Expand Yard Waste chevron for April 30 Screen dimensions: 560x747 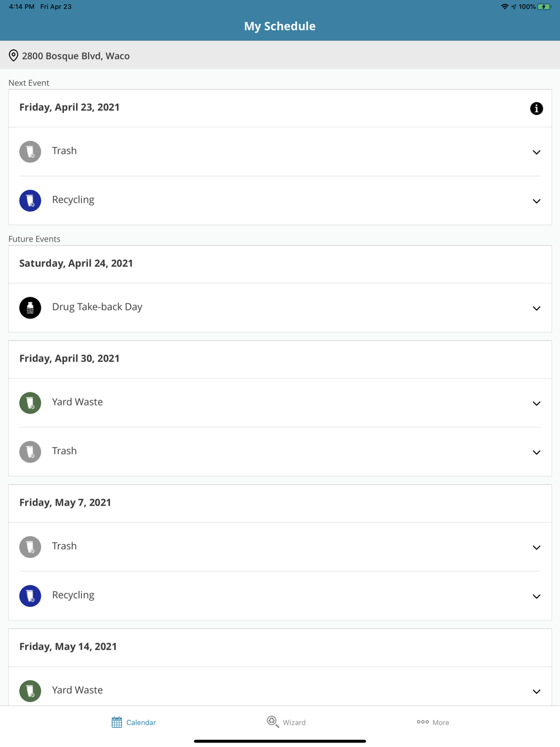[536, 403]
